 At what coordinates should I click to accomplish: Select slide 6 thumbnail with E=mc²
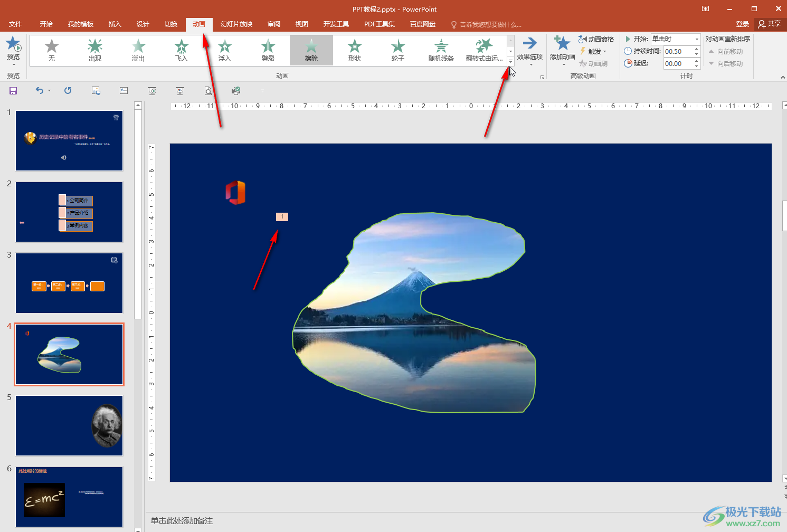tap(69, 497)
